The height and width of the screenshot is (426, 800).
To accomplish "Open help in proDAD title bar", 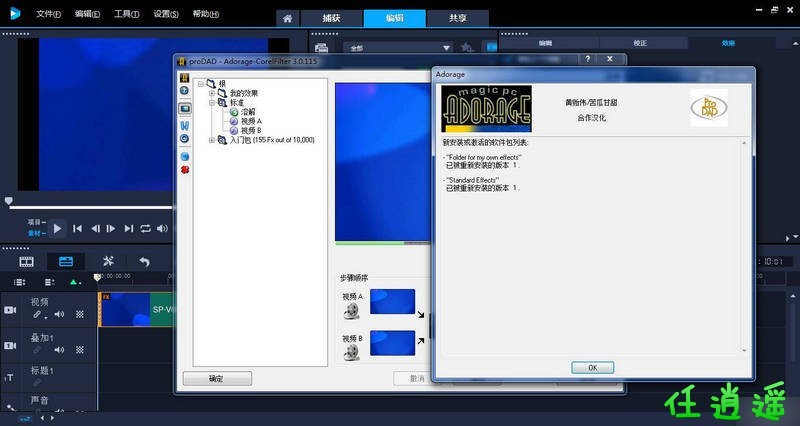I will (x=587, y=59).
